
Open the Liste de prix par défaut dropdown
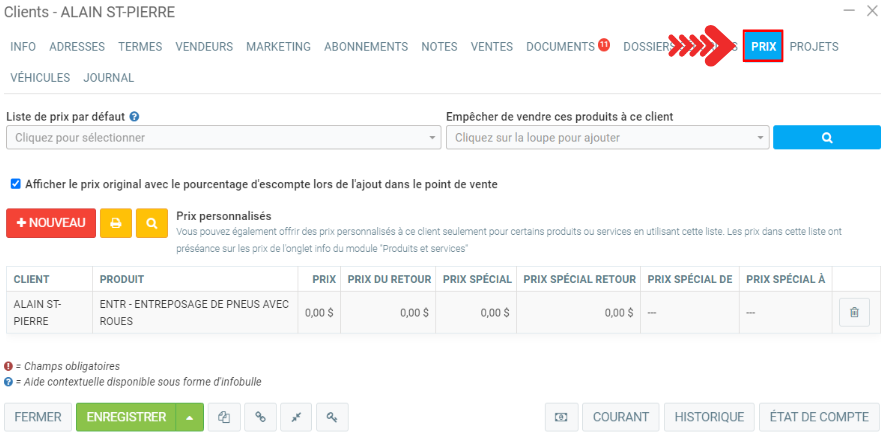click(223, 137)
